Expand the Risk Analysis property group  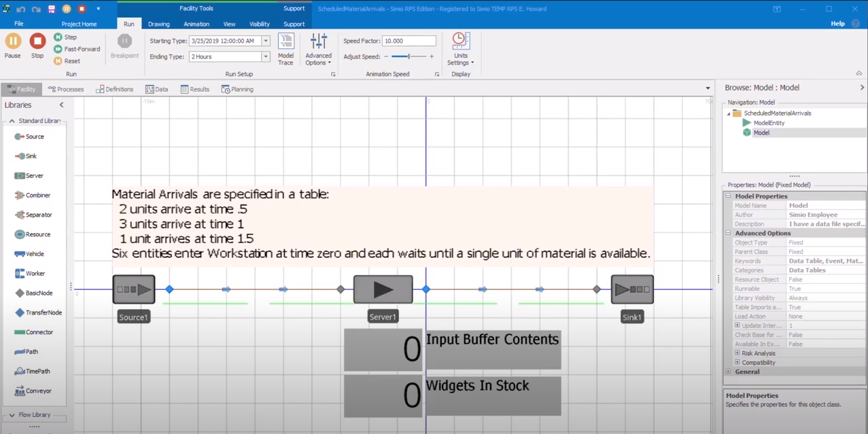tap(737, 353)
